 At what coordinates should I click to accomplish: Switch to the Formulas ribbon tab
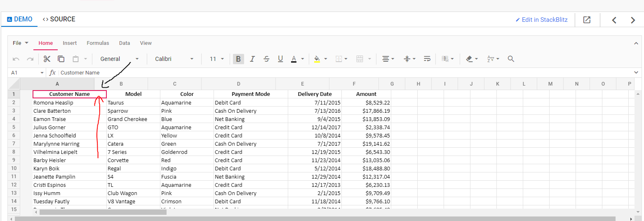98,43
